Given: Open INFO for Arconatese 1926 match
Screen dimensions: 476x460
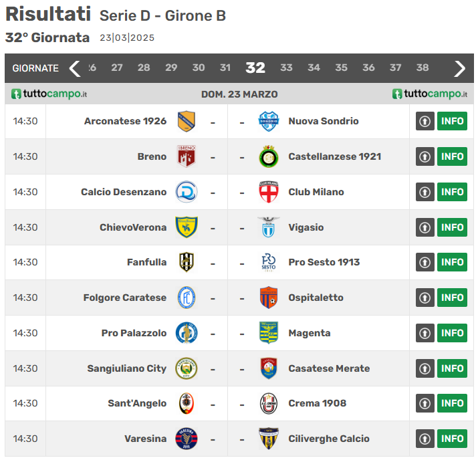Looking at the screenshot, I should pyautogui.click(x=452, y=121).
